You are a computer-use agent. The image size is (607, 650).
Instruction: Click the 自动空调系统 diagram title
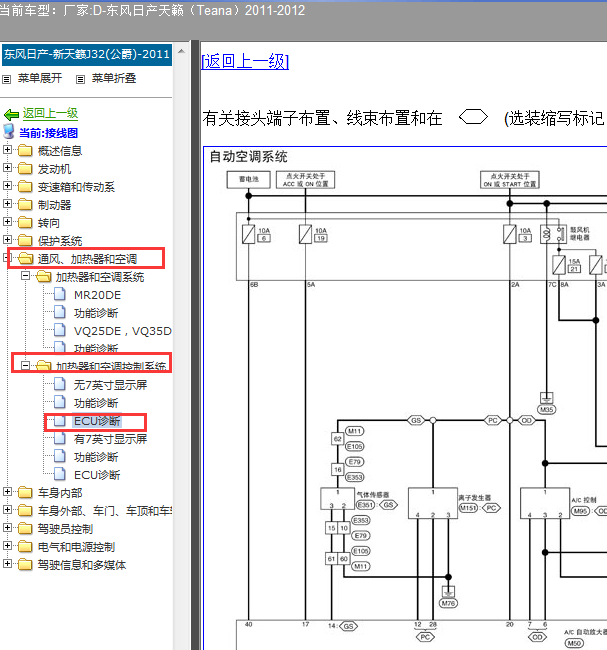click(248, 157)
